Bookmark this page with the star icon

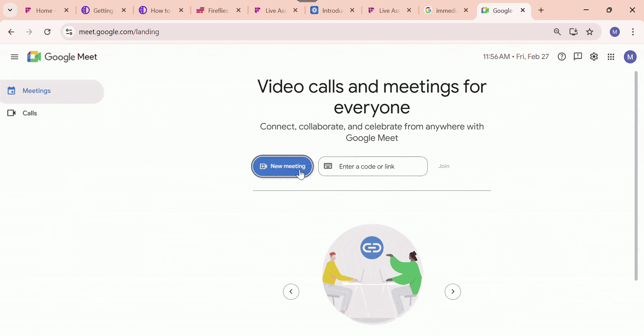(x=590, y=32)
